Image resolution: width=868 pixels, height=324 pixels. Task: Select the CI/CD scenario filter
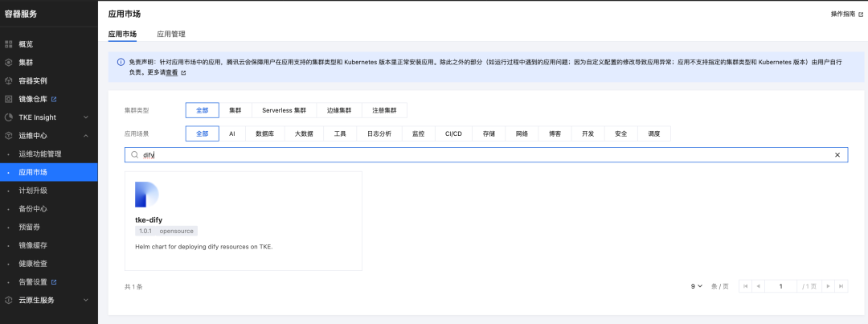(x=453, y=133)
